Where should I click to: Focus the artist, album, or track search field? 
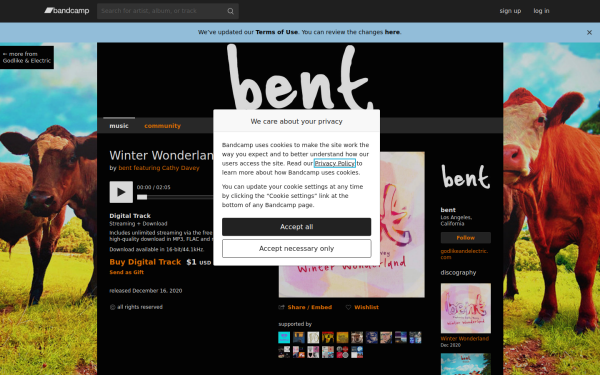click(x=168, y=11)
